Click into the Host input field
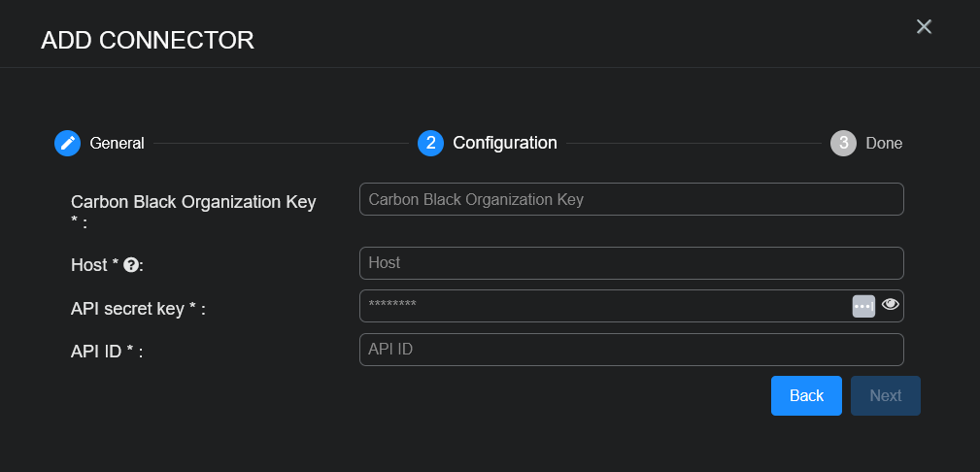 pos(631,263)
